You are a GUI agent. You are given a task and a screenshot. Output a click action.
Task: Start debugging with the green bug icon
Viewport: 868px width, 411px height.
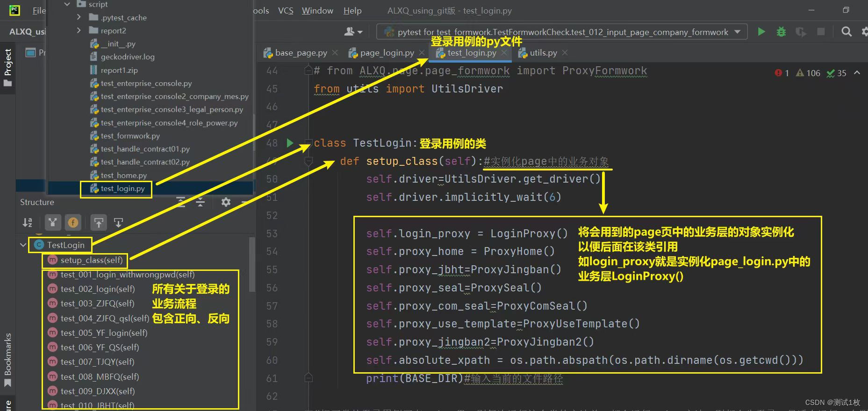click(781, 32)
